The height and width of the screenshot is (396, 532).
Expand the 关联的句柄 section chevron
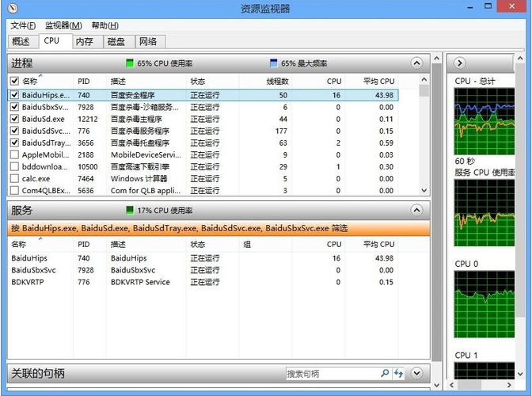click(x=416, y=373)
